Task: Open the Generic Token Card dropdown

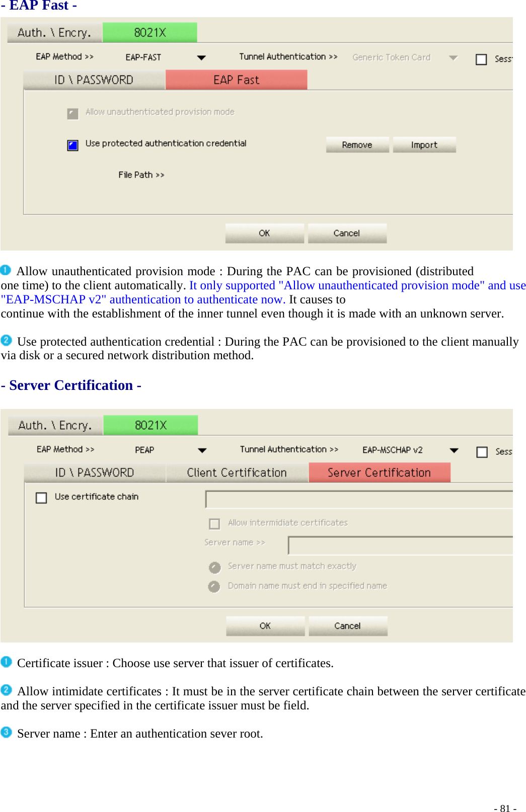Action: tap(453, 57)
